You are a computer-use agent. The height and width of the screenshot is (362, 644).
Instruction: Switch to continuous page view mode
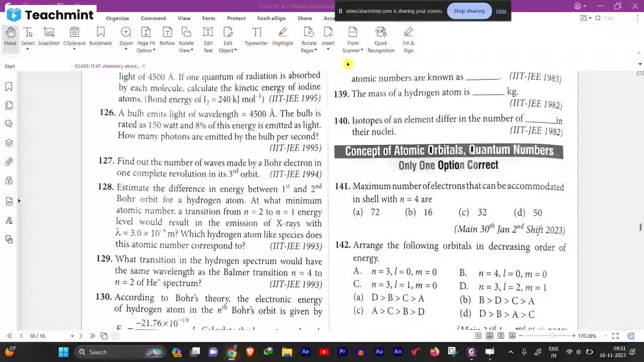tap(489, 336)
